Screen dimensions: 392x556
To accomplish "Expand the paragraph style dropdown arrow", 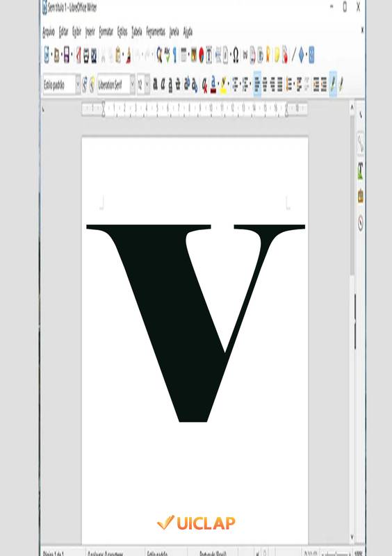I will (x=78, y=85).
